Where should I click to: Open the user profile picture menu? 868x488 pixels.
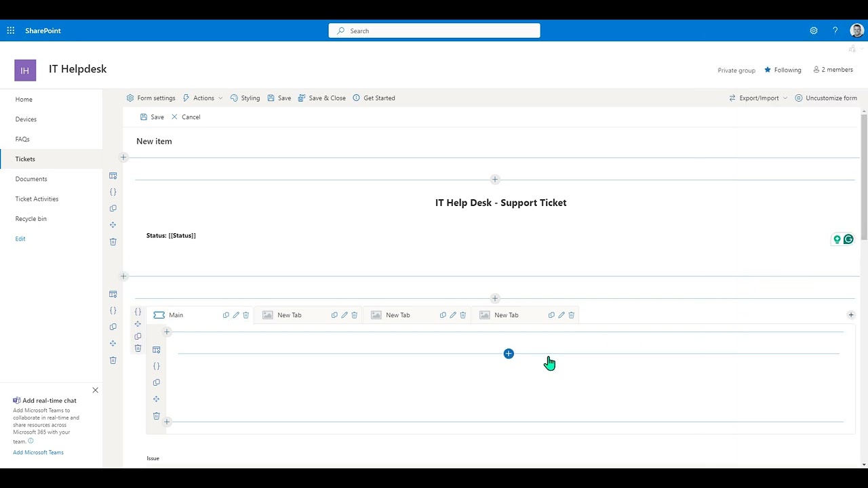click(x=856, y=30)
